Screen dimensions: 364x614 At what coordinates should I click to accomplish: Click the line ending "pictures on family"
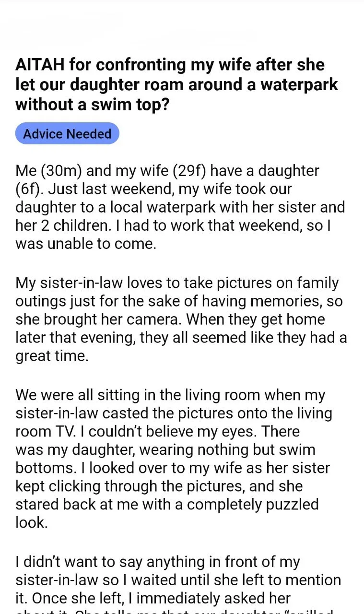tap(177, 283)
